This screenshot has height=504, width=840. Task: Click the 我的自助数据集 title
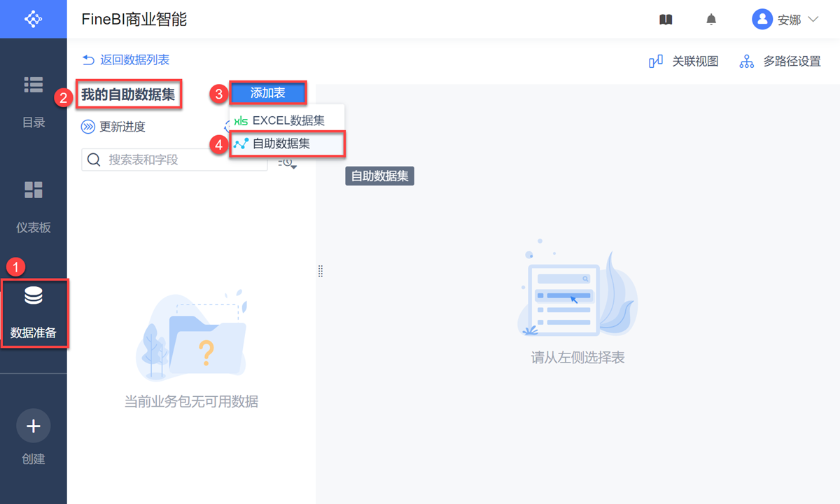pos(128,94)
